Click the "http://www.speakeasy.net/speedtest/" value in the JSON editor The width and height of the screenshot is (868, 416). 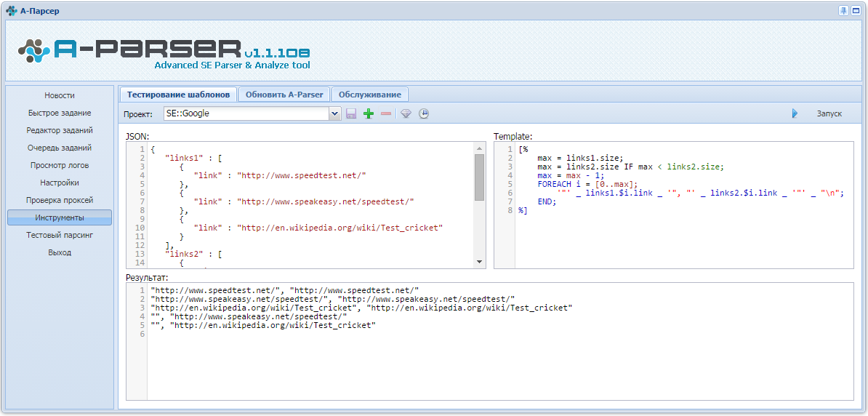click(x=326, y=201)
